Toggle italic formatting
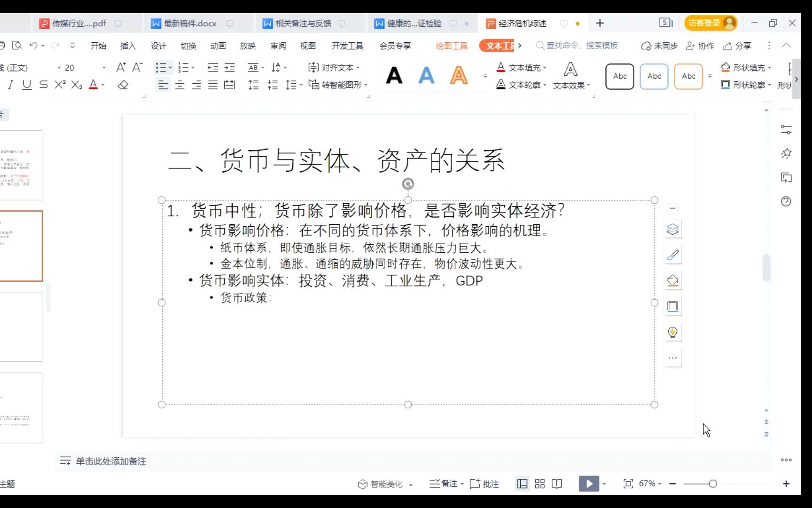This screenshot has width=812, height=508. pos(10,85)
